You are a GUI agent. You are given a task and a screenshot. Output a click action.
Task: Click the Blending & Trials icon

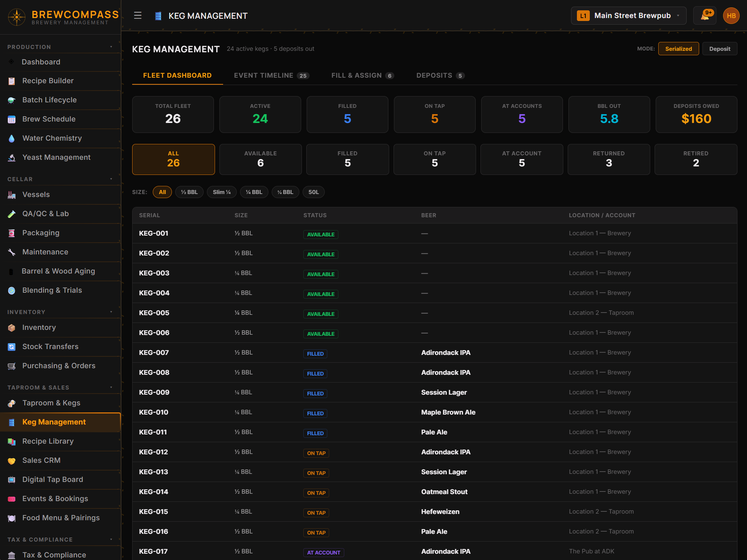pyautogui.click(x=11, y=290)
